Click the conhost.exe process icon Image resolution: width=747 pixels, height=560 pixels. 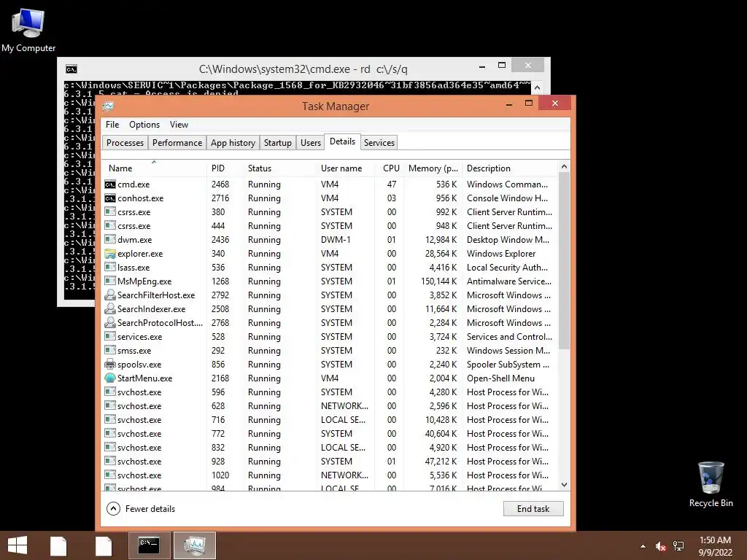click(110, 198)
